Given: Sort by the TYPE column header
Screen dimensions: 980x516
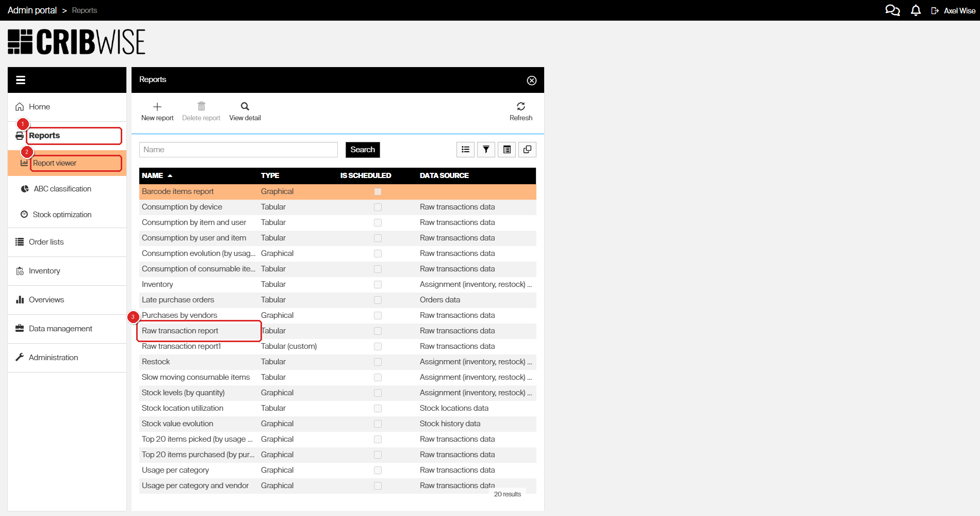Looking at the screenshot, I should [x=270, y=175].
